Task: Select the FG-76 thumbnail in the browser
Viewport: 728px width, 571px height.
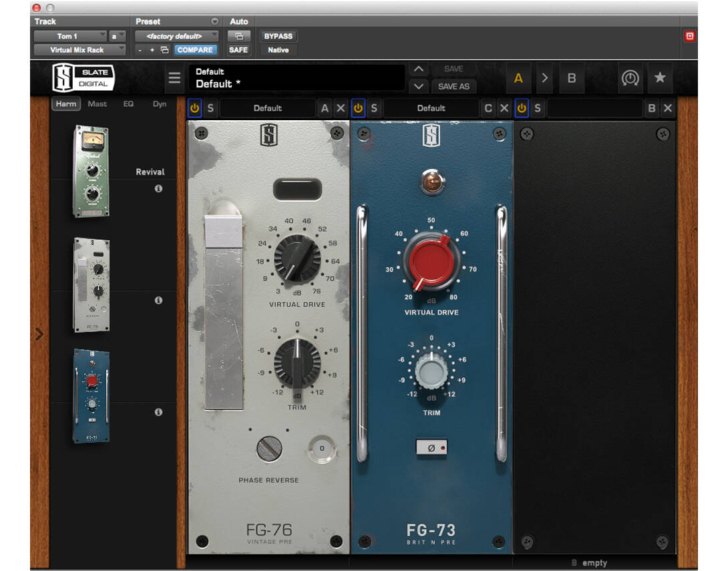Action: coord(92,284)
